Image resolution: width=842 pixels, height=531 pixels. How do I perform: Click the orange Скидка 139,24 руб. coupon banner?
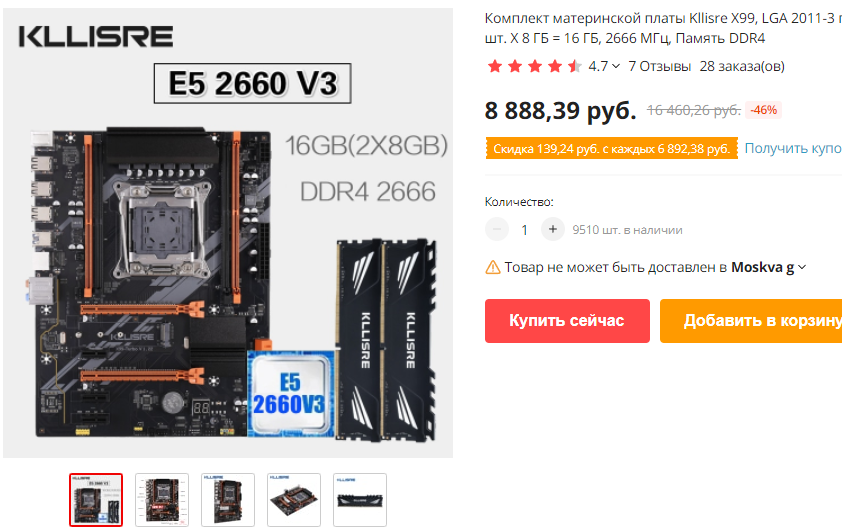click(x=612, y=149)
